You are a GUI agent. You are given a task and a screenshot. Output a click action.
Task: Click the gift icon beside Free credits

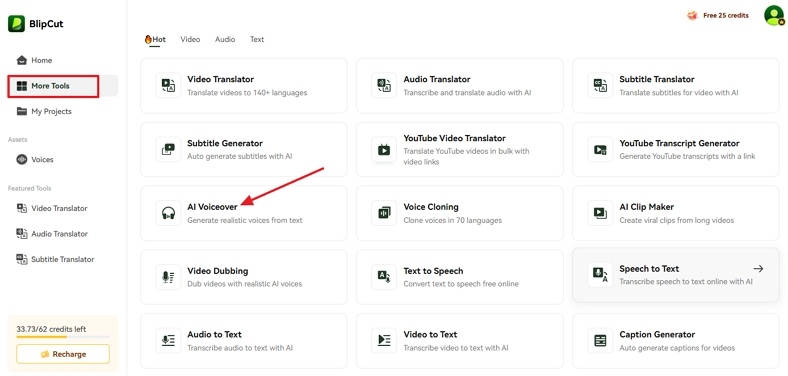point(693,16)
